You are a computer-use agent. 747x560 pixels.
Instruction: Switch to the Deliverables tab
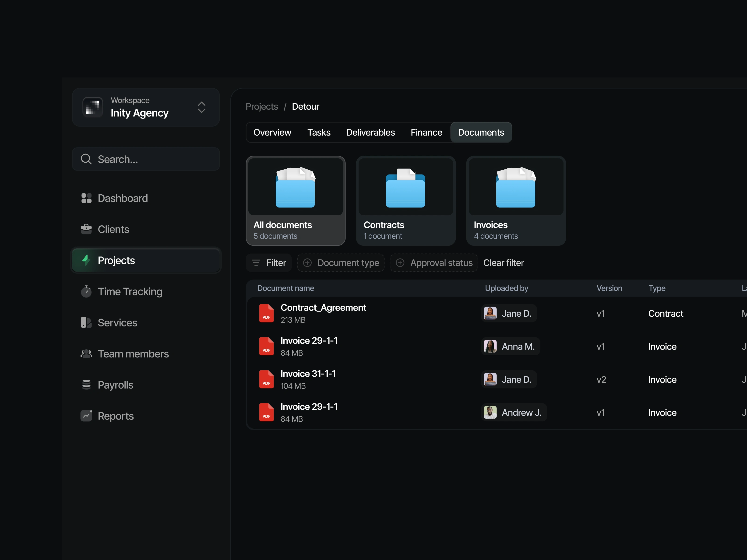click(x=370, y=132)
